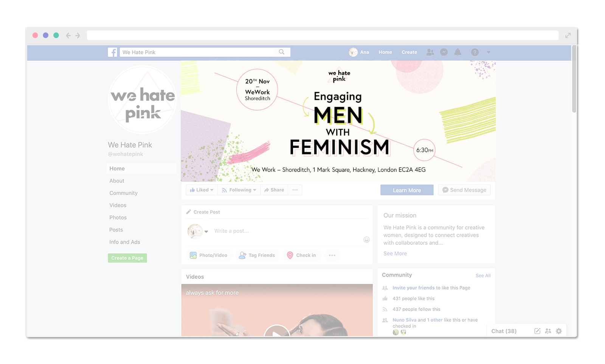Click the Share button
This screenshot has width=605, height=364.
tap(274, 190)
